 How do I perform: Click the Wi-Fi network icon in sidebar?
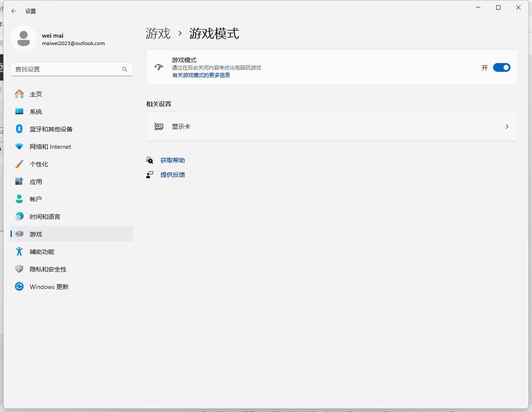click(x=19, y=147)
